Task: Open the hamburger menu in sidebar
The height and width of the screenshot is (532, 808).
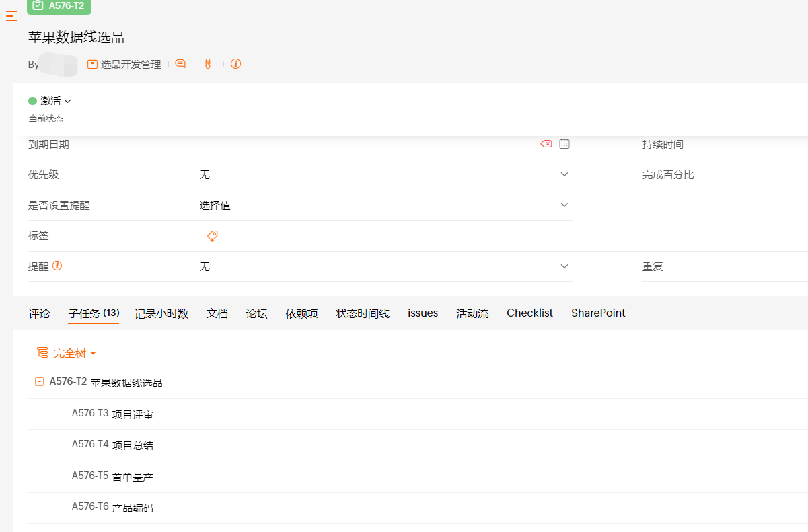Action: click(11, 15)
